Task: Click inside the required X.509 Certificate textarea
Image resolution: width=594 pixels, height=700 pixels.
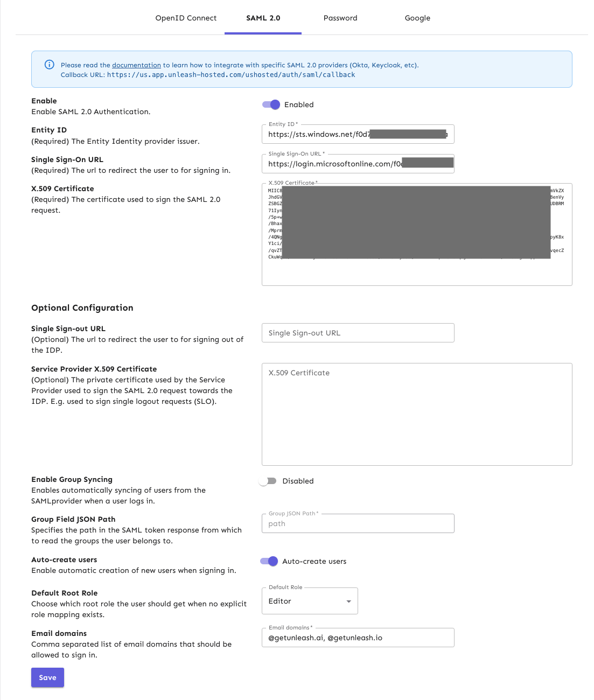Action: (x=416, y=272)
